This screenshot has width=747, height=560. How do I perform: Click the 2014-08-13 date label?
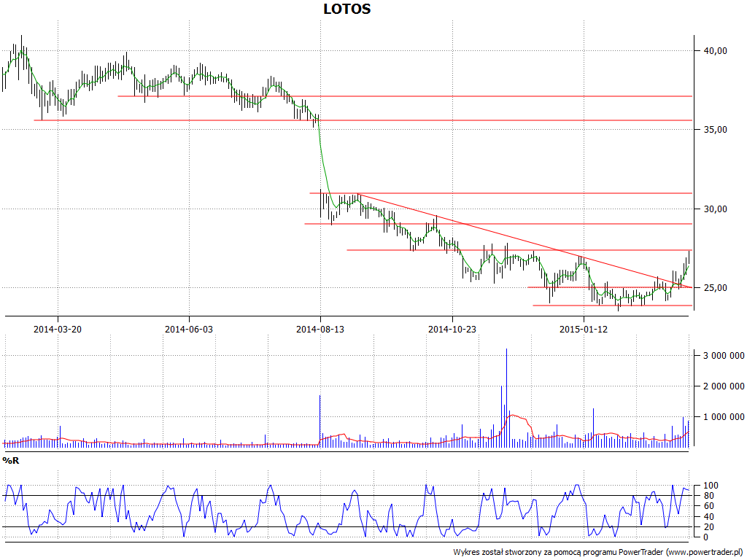320,329
